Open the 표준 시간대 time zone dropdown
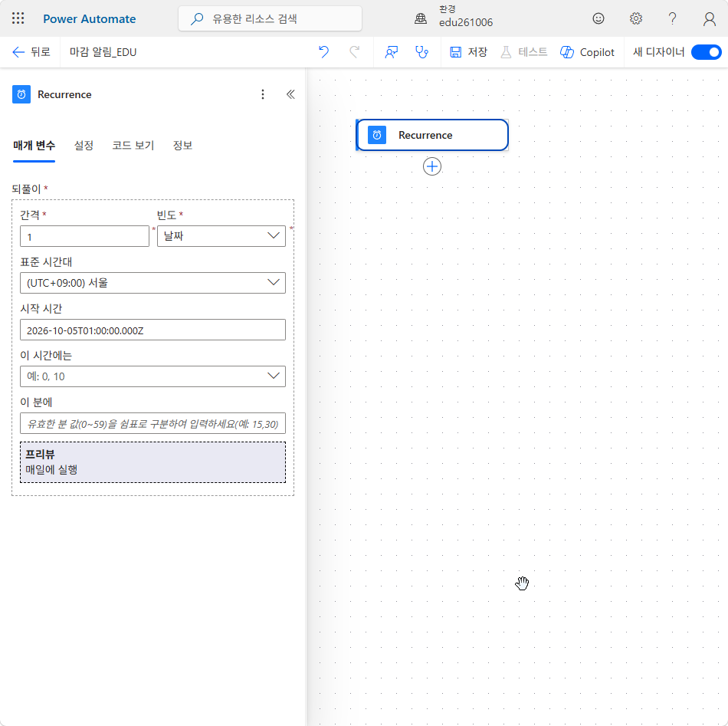The height and width of the screenshot is (726, 728). 152,283
